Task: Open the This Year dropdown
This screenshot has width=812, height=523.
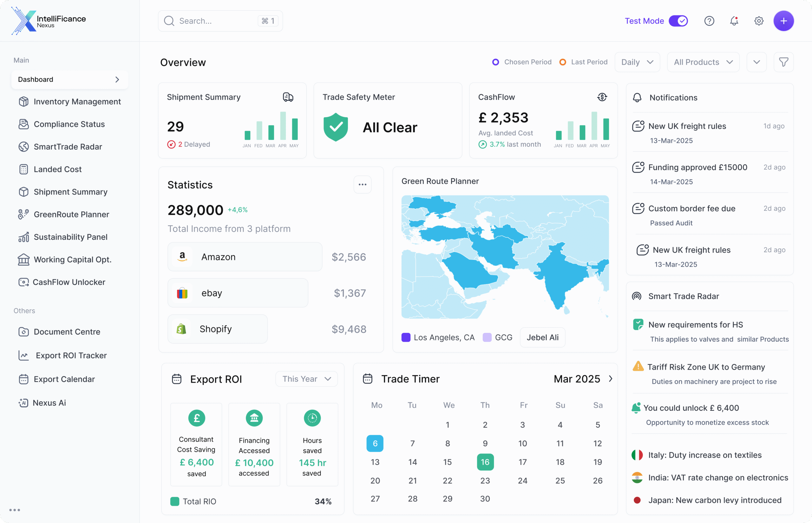Action: tap(306, 379)
